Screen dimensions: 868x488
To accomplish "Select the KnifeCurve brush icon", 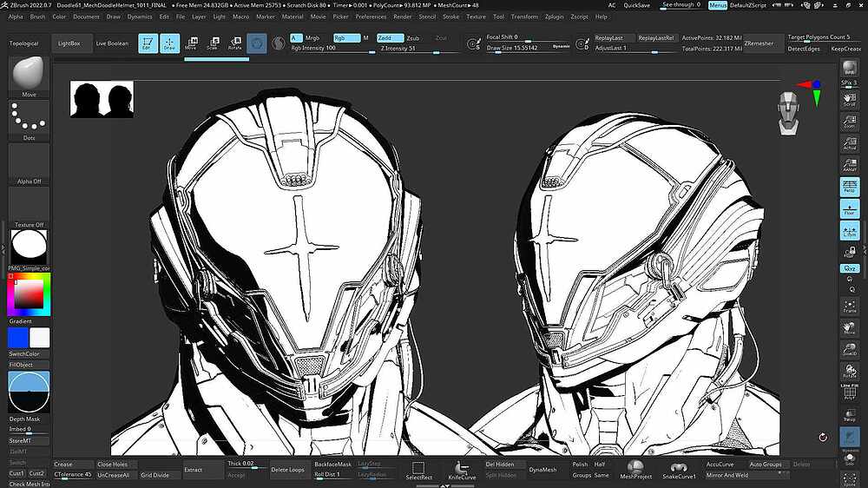I will click(x=462, y=471).
